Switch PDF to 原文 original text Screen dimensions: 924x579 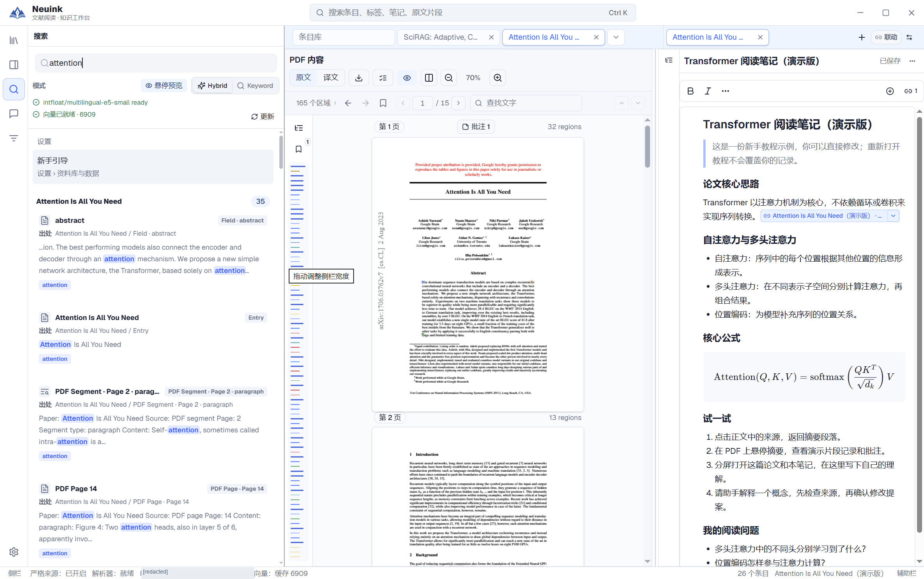[x=303, y=78]
